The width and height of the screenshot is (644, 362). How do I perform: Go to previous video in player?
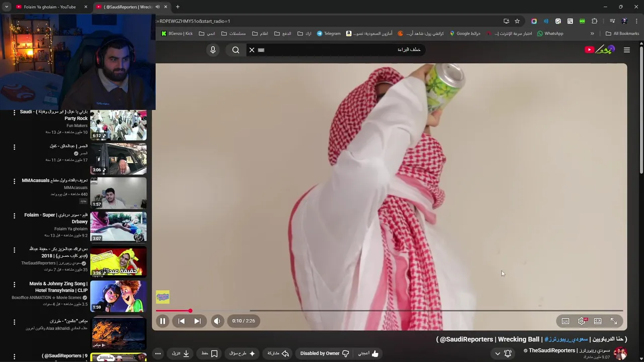point(181,321)
